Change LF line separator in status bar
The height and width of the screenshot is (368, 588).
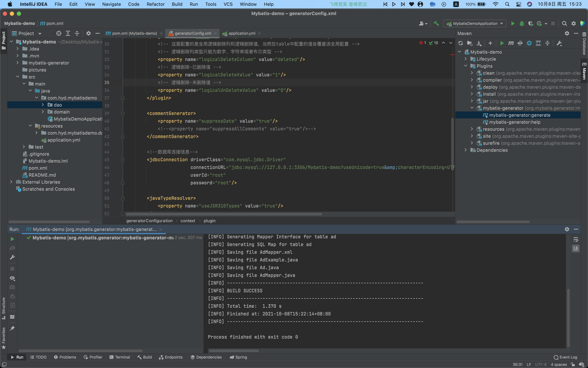click(529, 364)
